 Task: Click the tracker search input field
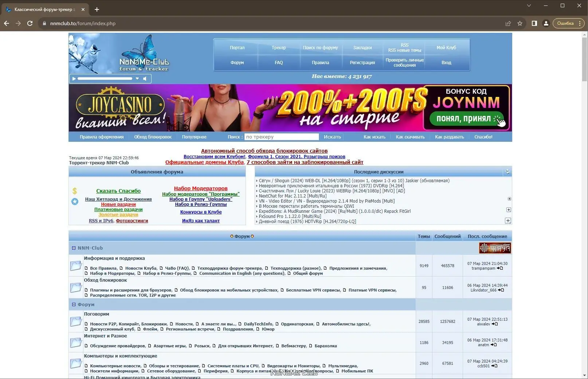(281, 137)
